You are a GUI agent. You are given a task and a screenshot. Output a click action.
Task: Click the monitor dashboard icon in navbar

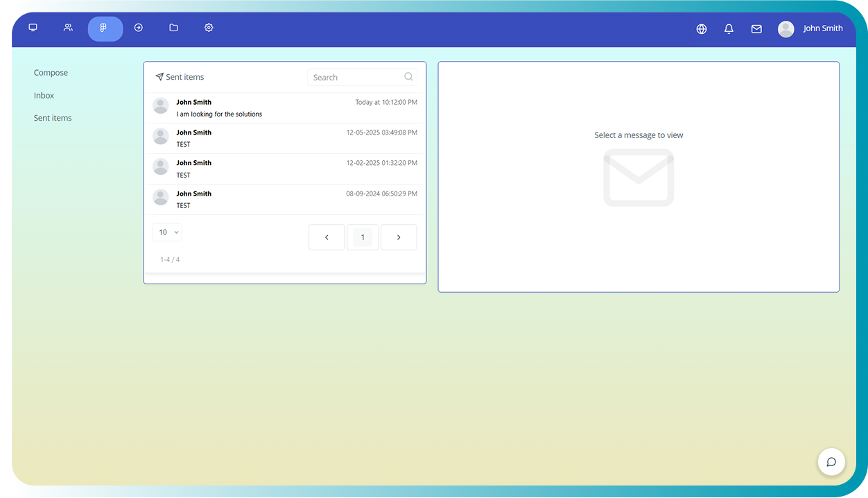(33, 28)
